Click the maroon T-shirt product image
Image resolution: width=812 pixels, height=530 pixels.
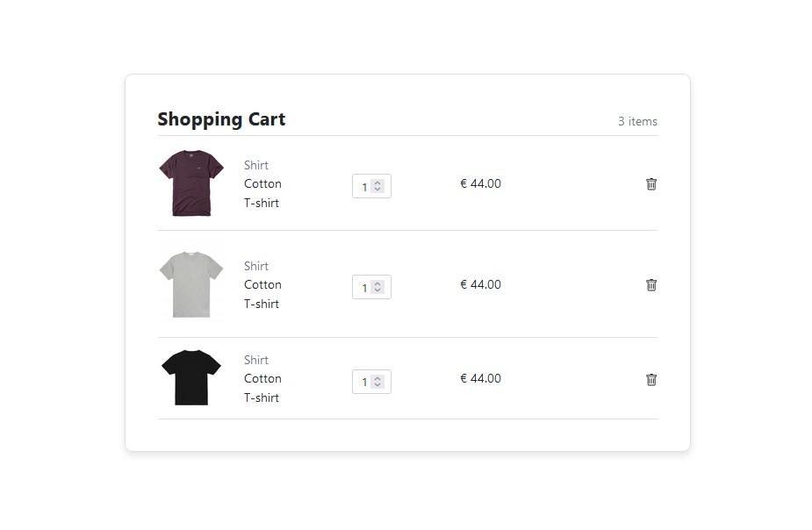(191, 183)
